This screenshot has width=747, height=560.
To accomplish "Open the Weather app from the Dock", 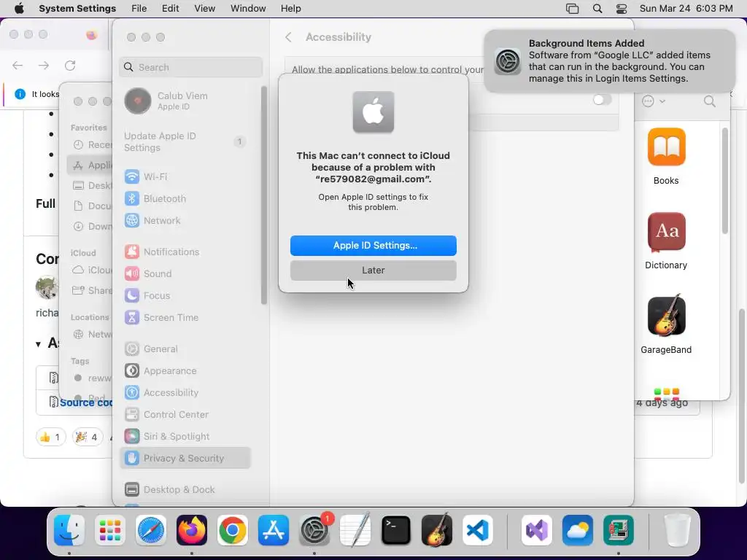I will (x=578, y=530).
